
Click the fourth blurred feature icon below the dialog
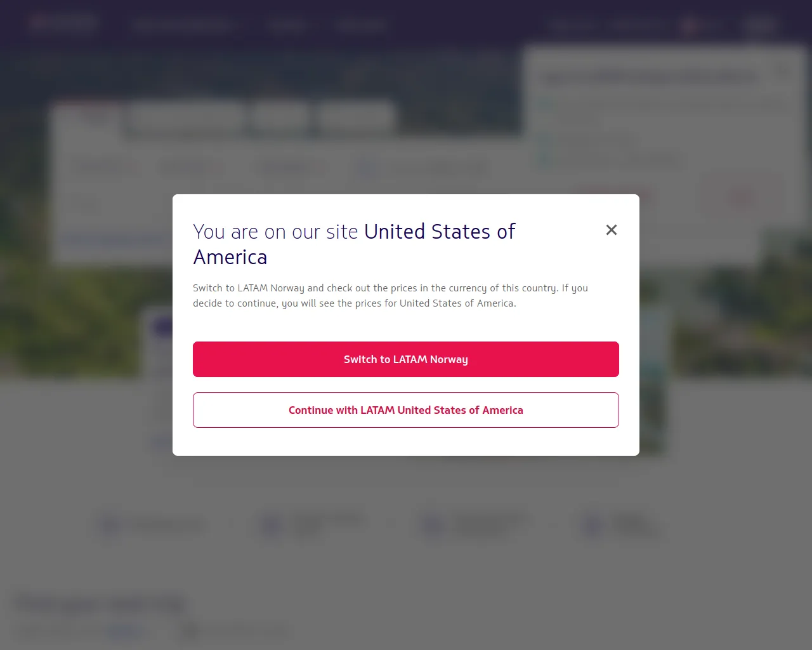click(594, 525)
